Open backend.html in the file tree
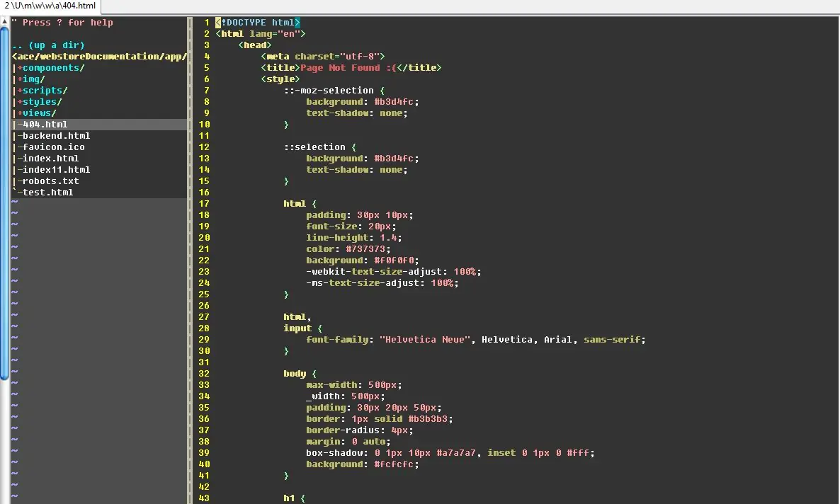 [56, 136]
